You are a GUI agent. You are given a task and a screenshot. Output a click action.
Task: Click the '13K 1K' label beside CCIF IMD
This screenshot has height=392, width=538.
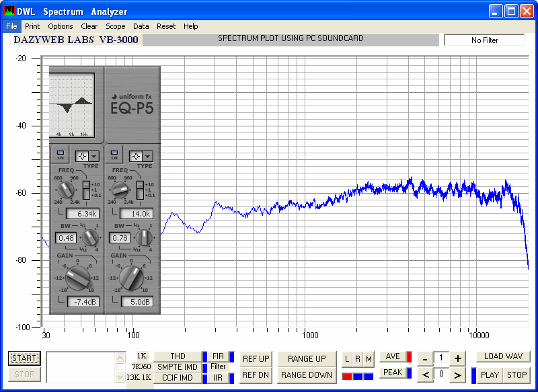[x=139, y=377]
